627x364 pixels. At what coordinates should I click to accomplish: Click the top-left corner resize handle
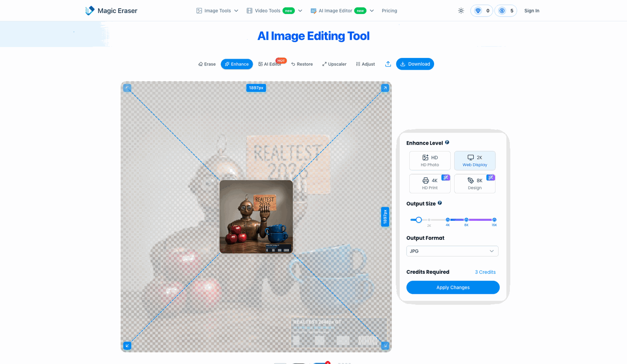point(127,88)
